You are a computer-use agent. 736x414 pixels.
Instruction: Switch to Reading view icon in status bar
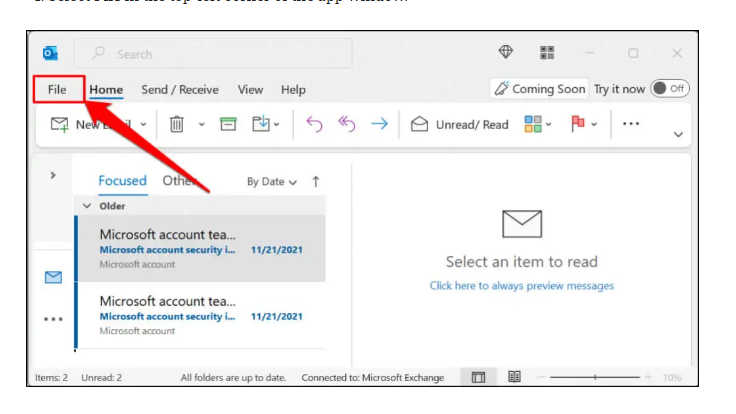point(514,376)
